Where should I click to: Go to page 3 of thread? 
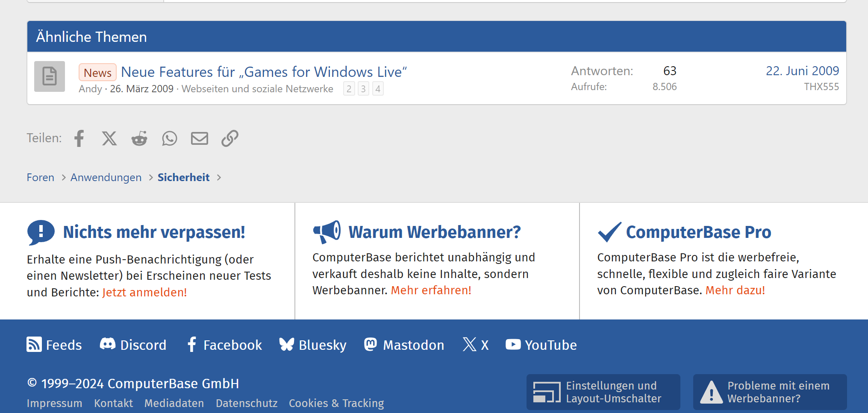click(x=363, y=89)
